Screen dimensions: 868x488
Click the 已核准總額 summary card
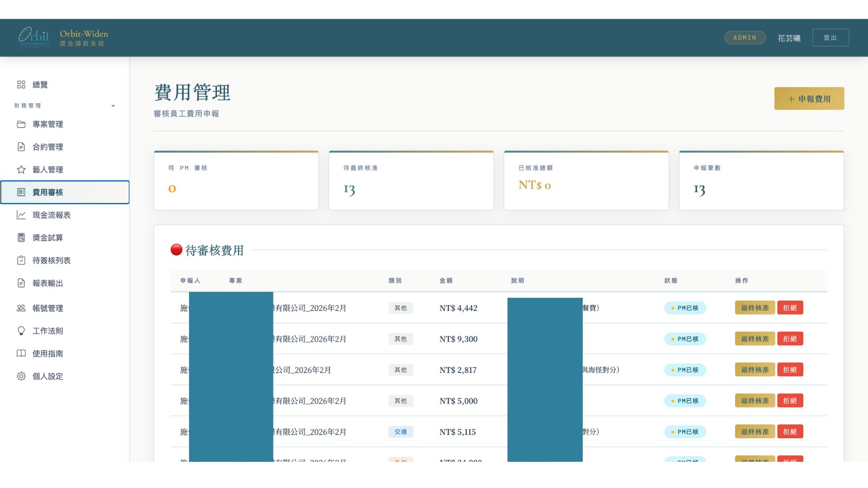pyautogui.click(x=586, y=180)
